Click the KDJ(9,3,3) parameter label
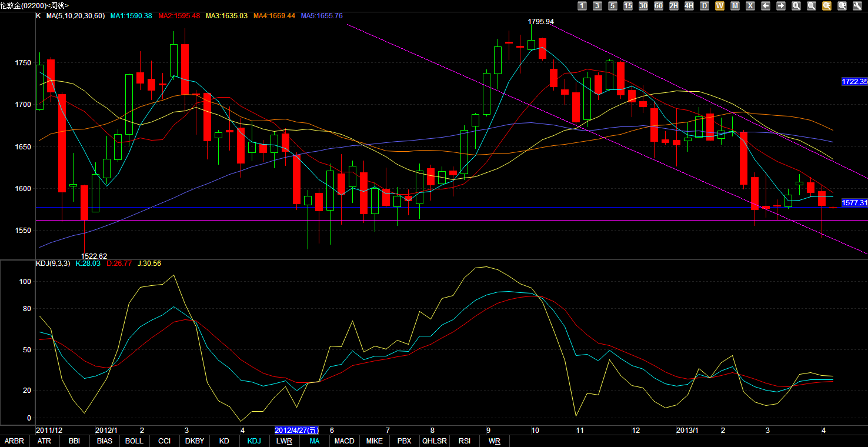This screenshot has width=868, height=447. tap(53, 263)
